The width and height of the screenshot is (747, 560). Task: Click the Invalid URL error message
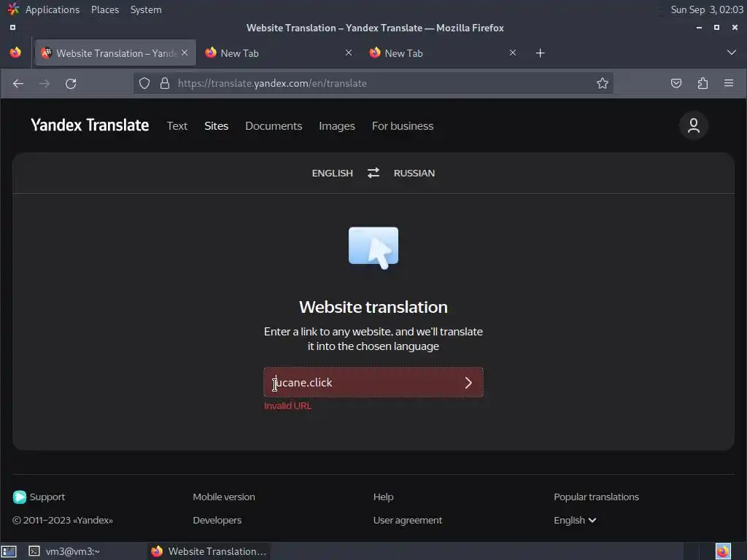tap(287, 405)
